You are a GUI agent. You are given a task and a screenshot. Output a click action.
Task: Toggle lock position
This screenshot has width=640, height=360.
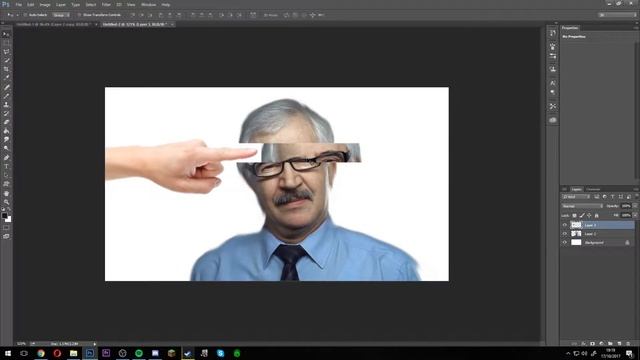click(589, 216)
